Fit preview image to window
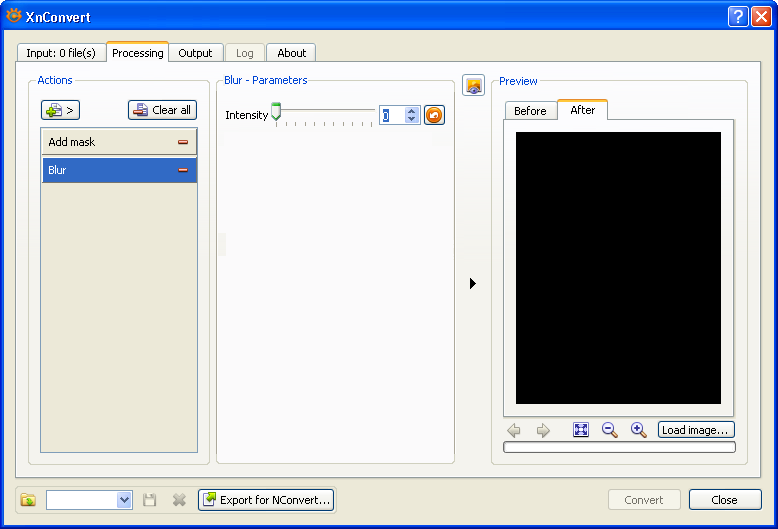The width and height of the screenshot is (778, 529). [x=581, y=430]
